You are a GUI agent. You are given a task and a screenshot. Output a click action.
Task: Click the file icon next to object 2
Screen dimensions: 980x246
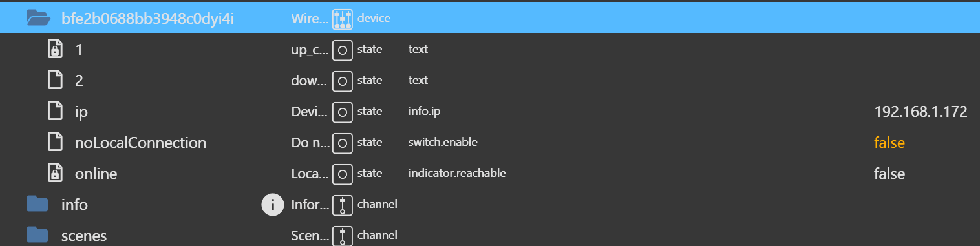(x=56, y=80)
